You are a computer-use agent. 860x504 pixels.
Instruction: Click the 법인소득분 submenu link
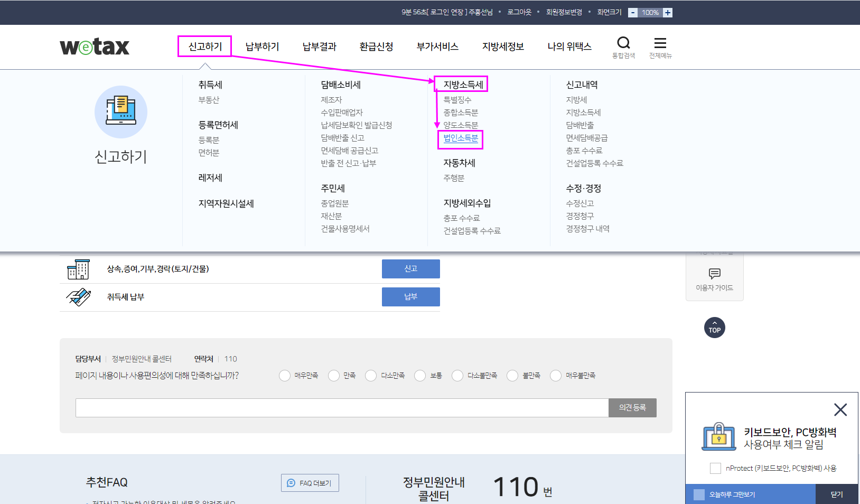pyautogui.click(x=461, y=138)
